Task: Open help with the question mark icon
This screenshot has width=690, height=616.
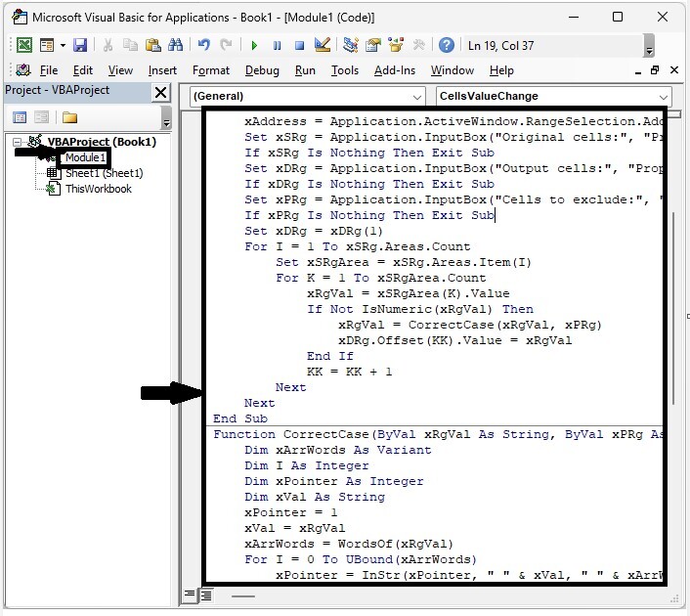Action: (x=446, y=45)
